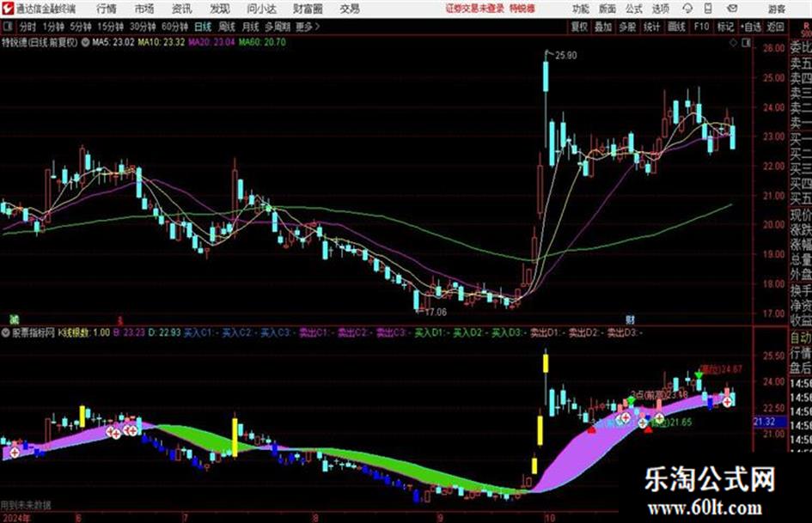The height and width of the screenshot is (523, 812).
Task: Open the 版面 menu
Action: coord(607,9)
